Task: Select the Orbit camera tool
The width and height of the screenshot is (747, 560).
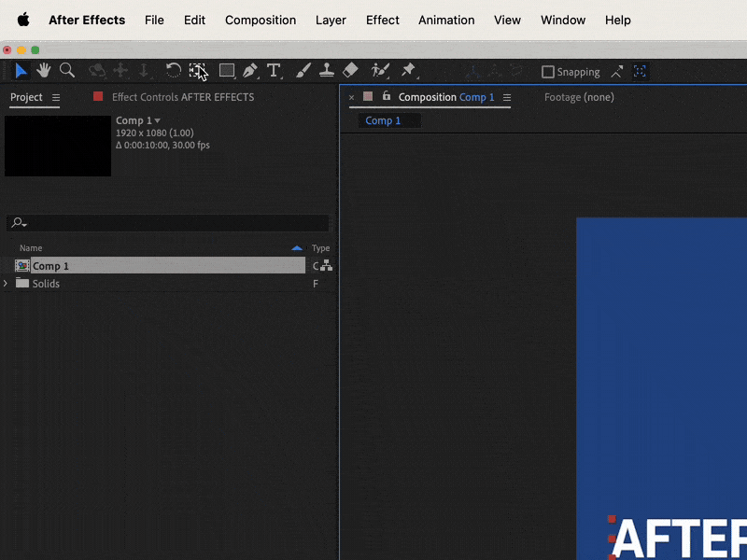Action: (x=97, y=71)
